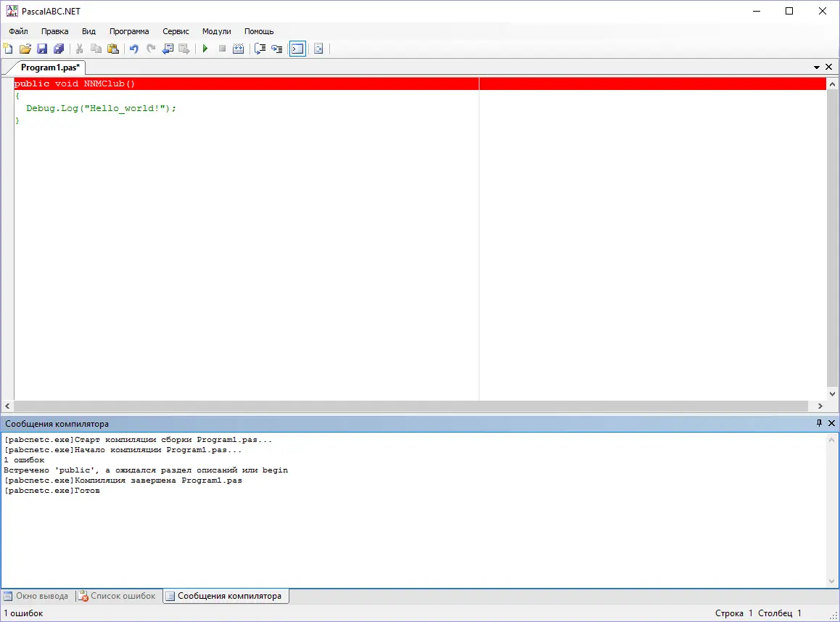Select the Program1.pas* editor tab
The height and width of the screenshot is (622, 840).
tap(50, 67)
